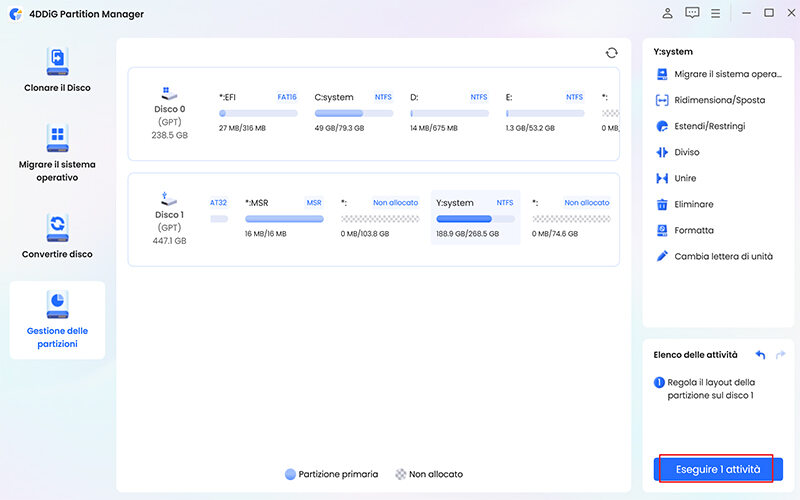The width and height of the screenshot is (800, 500).
Task: Click the redo arrow in Elenco delle attività
Action: [x=780, y=355]
